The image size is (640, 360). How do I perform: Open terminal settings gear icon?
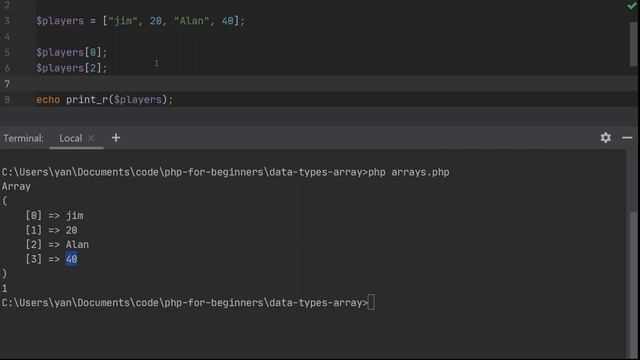pyautogui.click(x=606, y=138)
